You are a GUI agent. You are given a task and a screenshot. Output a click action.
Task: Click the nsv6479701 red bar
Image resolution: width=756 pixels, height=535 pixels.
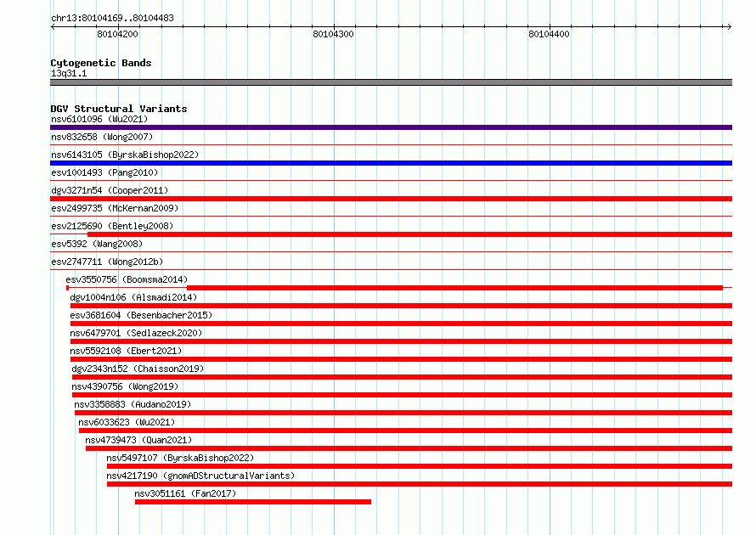coord(401,341)
